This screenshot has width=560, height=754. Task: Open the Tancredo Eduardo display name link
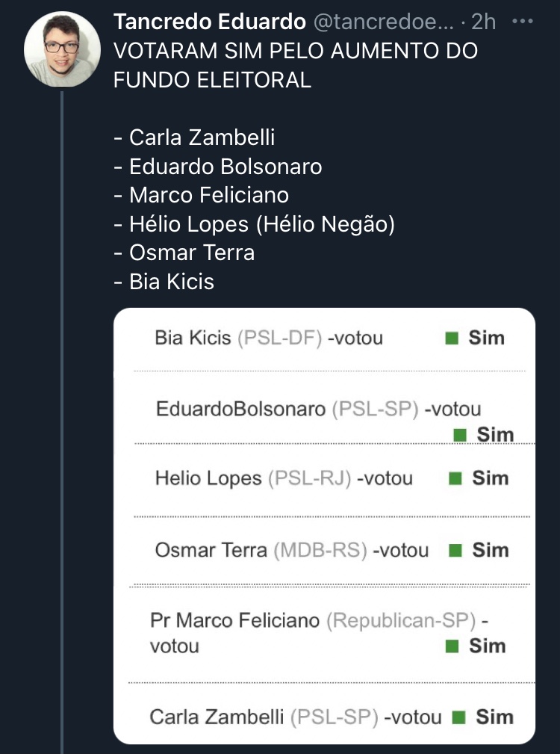pos(209,22)
